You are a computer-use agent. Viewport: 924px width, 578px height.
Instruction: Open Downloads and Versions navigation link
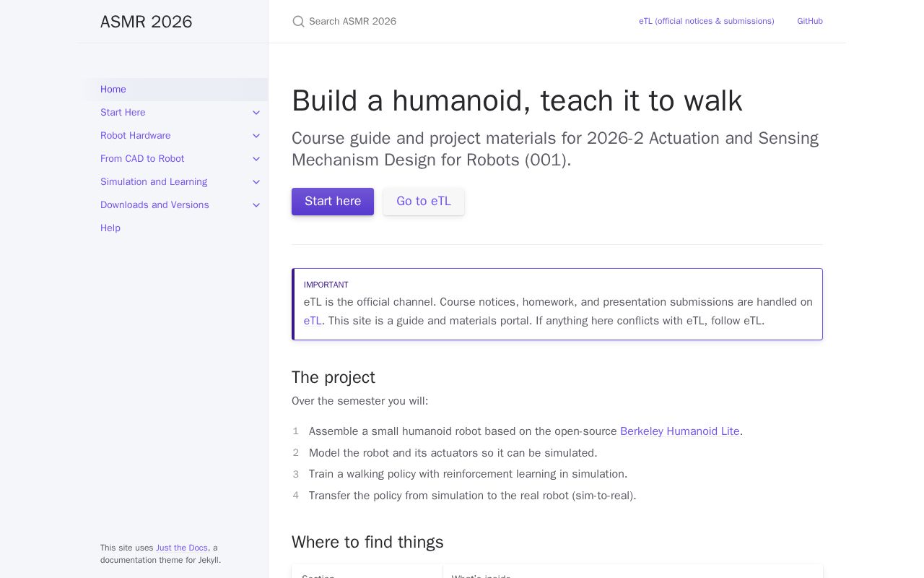[154, 205]
